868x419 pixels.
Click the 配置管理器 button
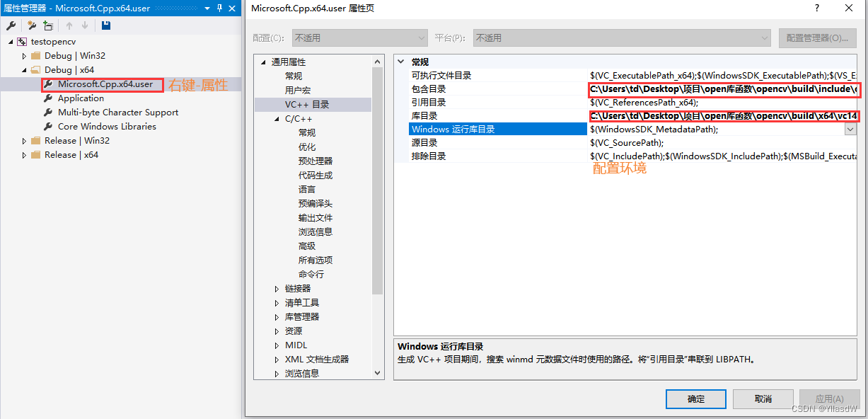tap(818, 38)
